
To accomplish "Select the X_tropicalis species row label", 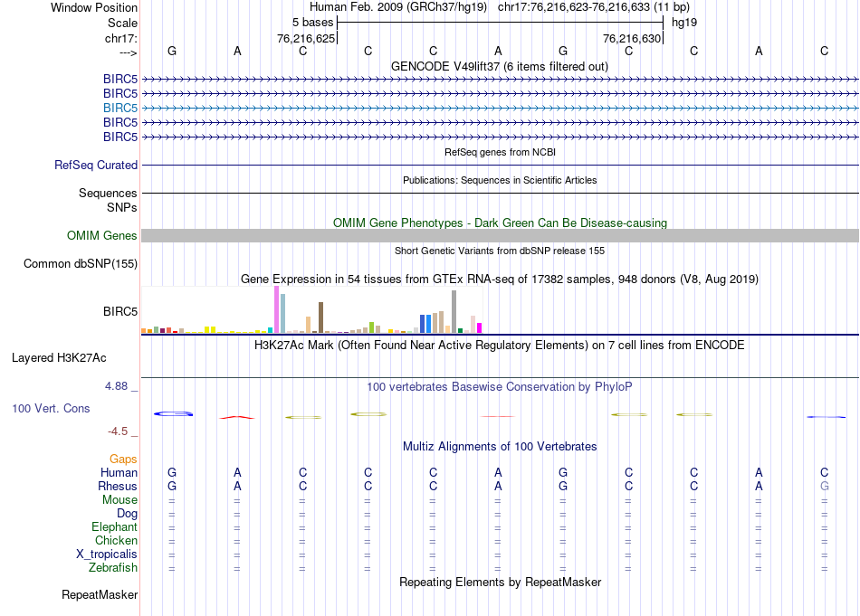I will coord(107,554).
